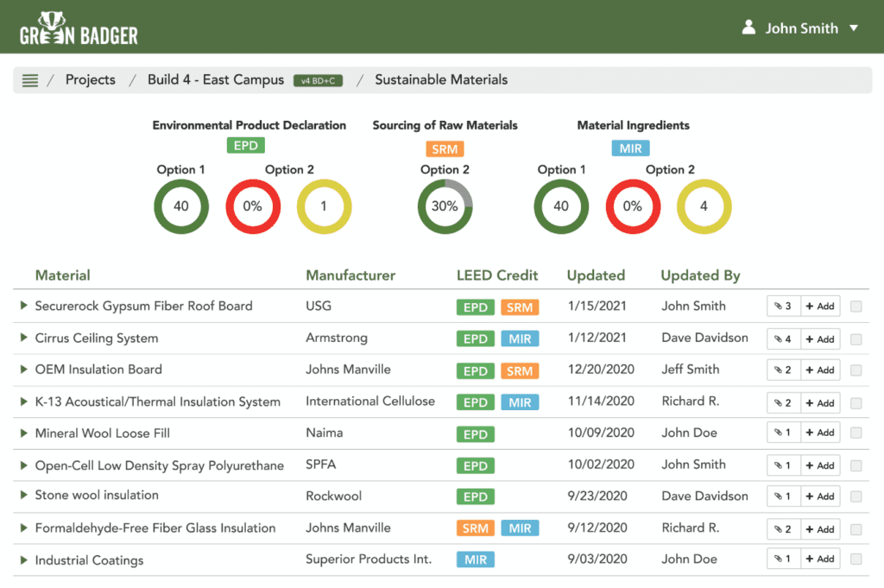This screenshot has width=884, height=588.
Task: Click the Green Badger logo
Action: click(79, 27)
